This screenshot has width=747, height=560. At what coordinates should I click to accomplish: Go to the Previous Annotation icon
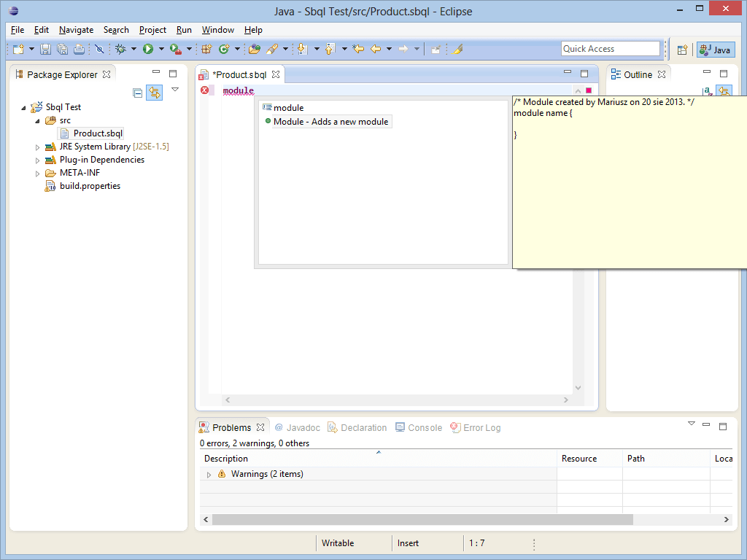[330, 49]
